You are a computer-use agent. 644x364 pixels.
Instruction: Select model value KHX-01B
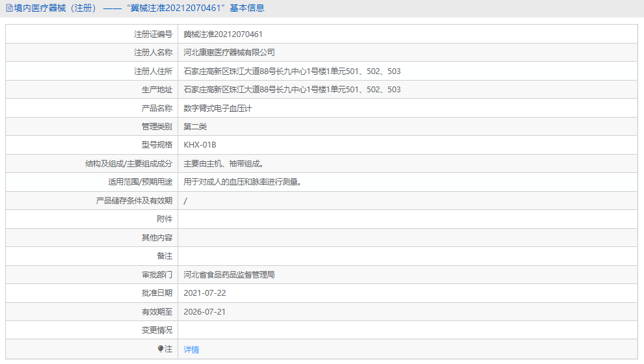click(200, 145)
